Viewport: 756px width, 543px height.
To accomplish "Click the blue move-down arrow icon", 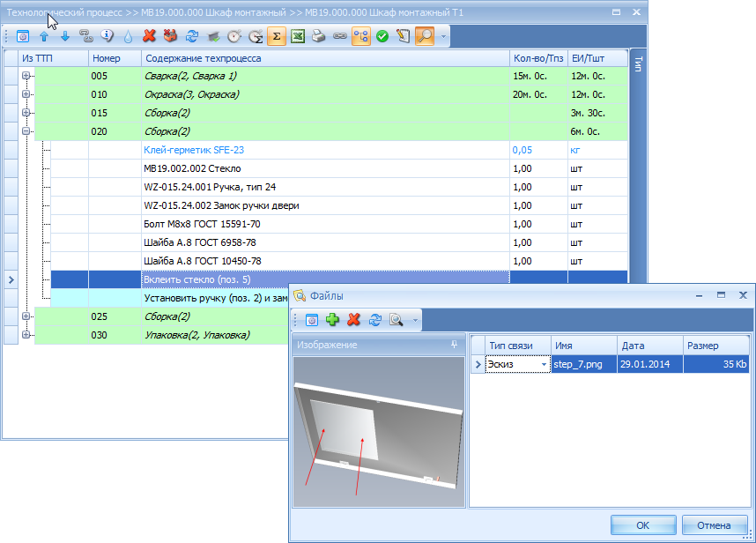I will tap(65, 36).
